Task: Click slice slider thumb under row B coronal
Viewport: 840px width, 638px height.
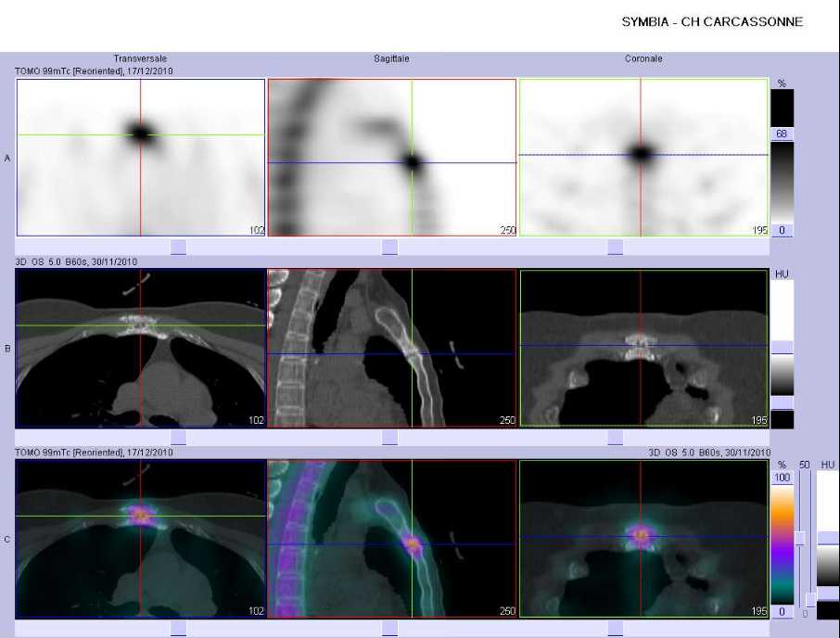Action: (616, 438)
